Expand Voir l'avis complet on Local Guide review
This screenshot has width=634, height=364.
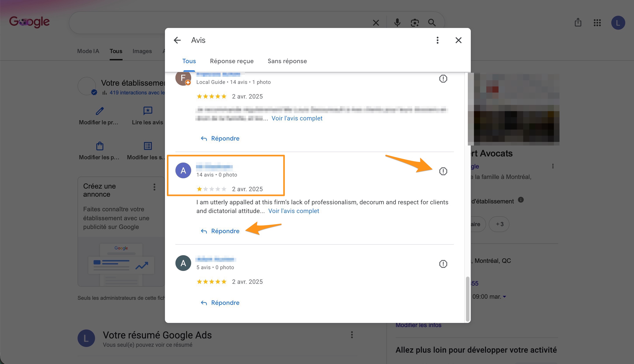coord(297,118)
